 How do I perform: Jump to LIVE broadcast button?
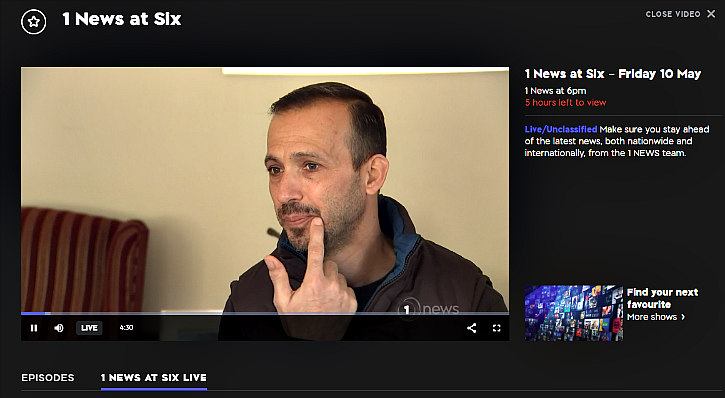89,328
